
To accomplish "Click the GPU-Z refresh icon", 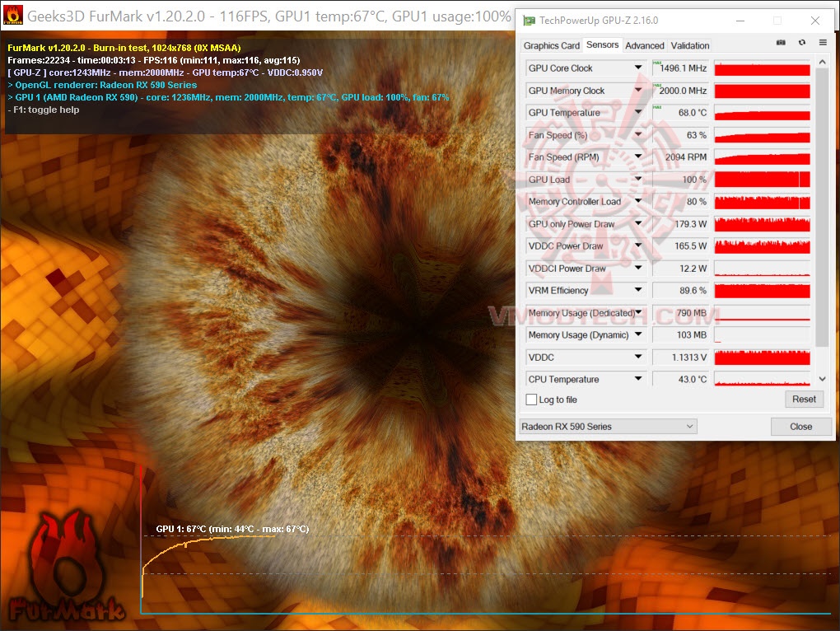I will pos(802,43).
